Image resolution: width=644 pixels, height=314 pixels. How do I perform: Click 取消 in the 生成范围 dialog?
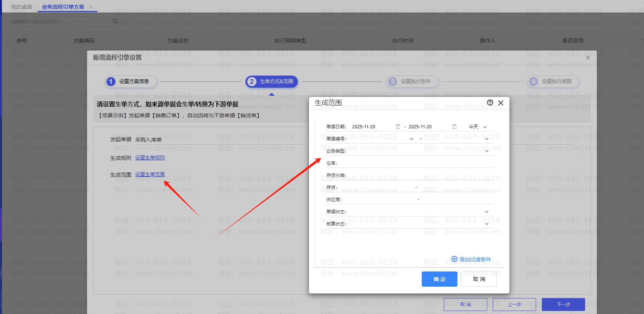pyautogui.click(x=479, y=279)
